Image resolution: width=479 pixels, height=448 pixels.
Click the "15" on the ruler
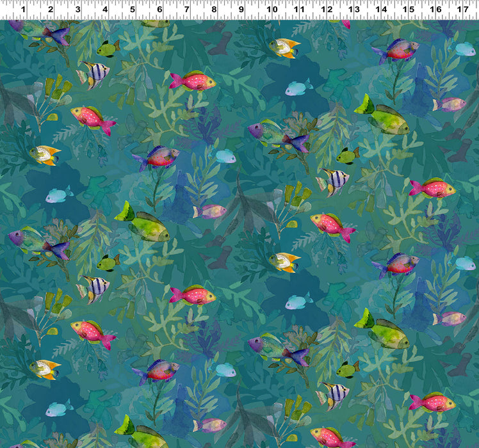pos(409,10)
